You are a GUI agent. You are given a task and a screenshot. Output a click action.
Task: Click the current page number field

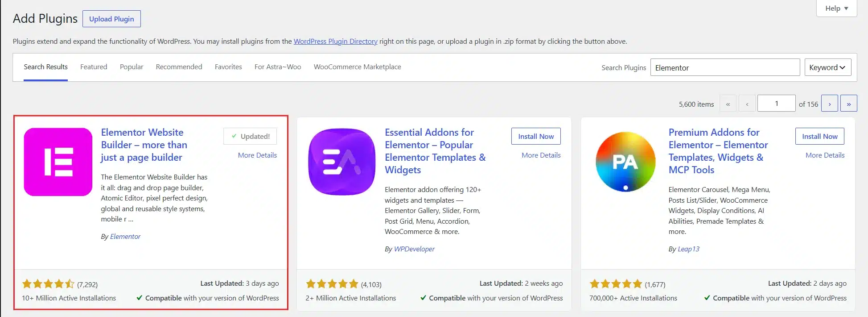pyautogui.click(x=776, y=104)
